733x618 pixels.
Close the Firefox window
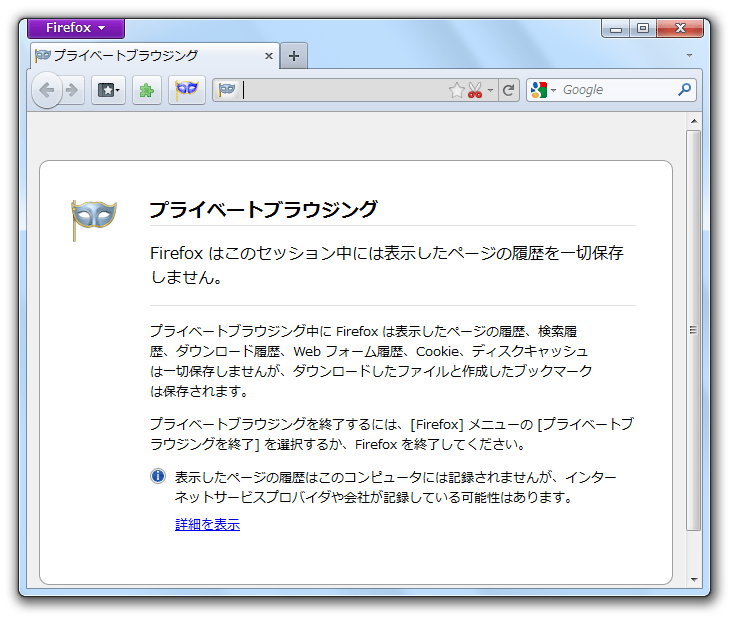click(680, 29)
